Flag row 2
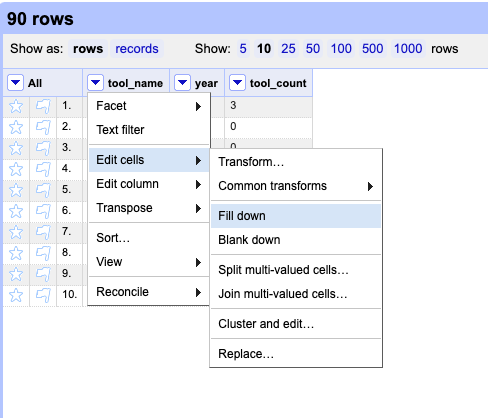The width and height of the screenshot is (488, 418). tap(43, 127)
